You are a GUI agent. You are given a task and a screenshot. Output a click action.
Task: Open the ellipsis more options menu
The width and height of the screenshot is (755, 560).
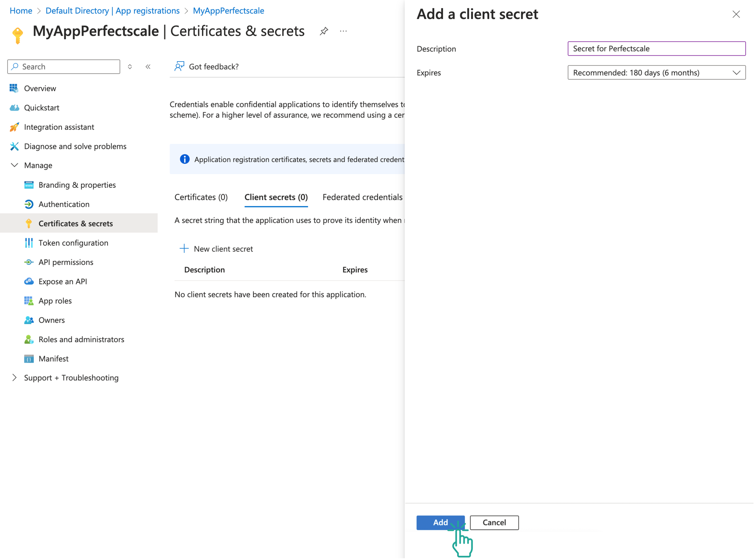click(343, 31)
